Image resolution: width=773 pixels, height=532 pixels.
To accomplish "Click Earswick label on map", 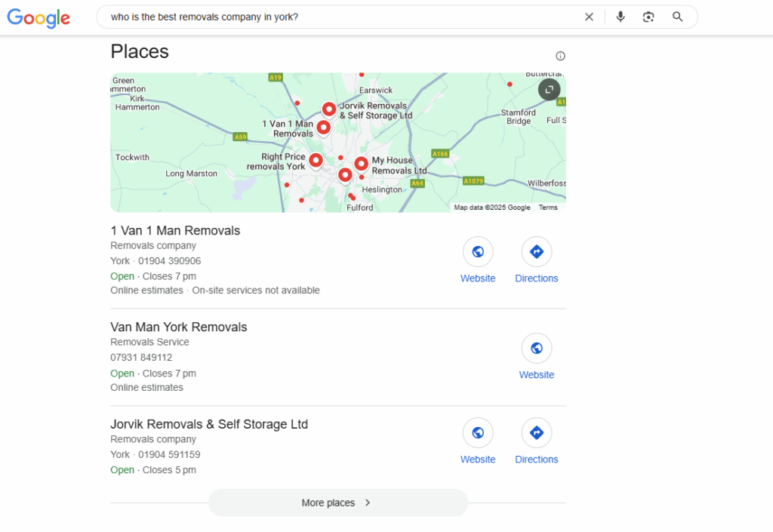I will click(376, 91).
